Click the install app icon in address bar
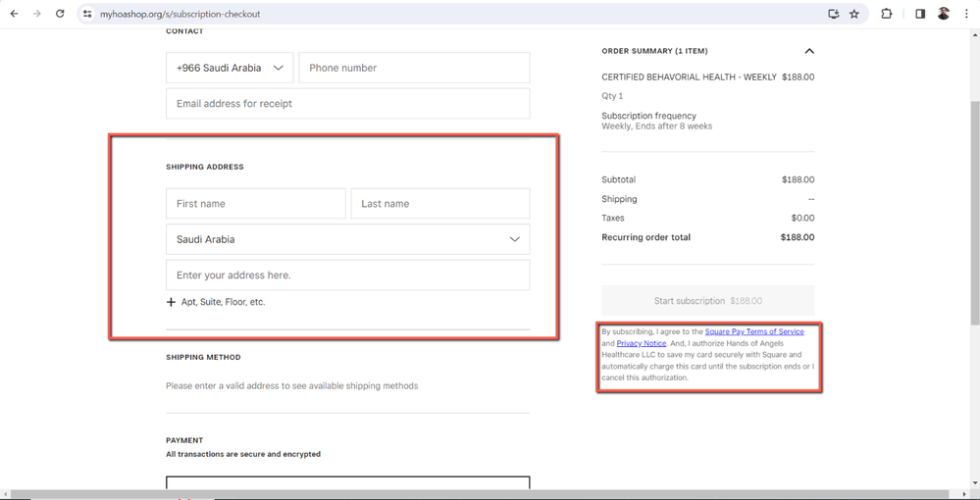Viewport: 980px width, 500px height. [833, 14]
